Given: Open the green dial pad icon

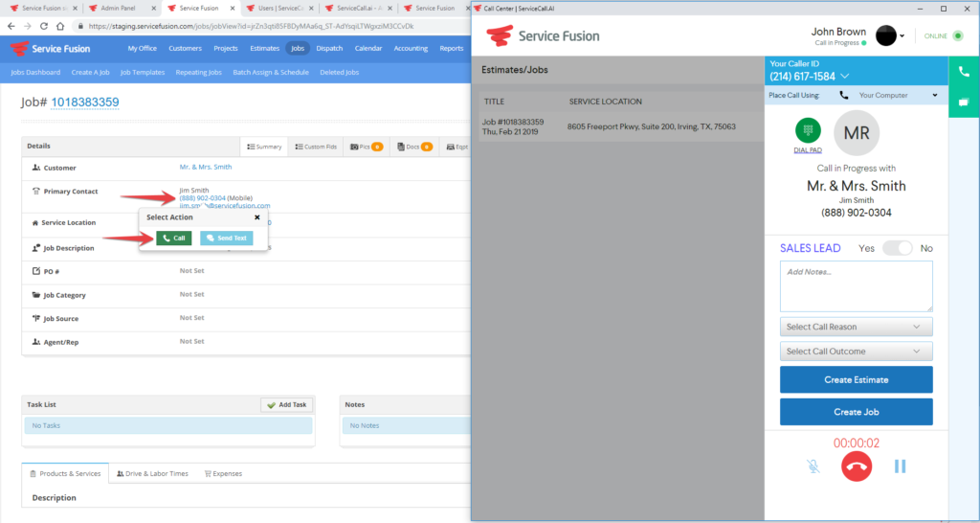Looking at the screenshot, I should point(808,130).
